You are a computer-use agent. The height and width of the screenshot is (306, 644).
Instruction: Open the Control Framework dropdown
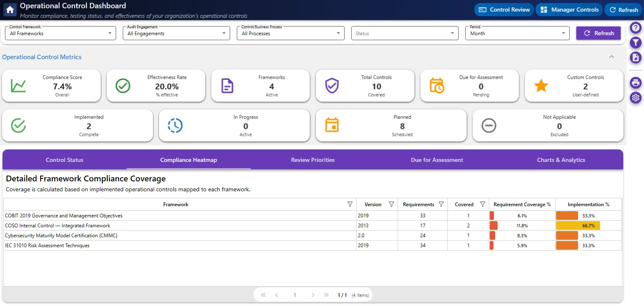click(x=61, y=33)
